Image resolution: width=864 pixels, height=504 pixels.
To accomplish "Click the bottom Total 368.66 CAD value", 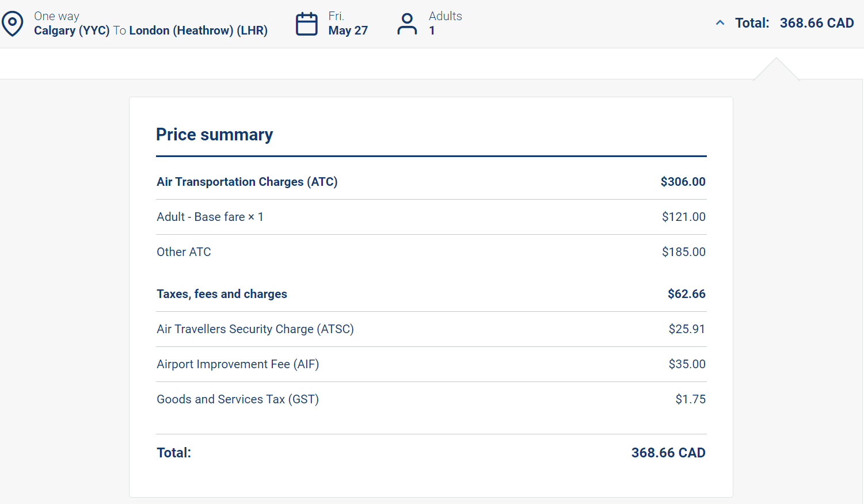I will click(x=668, y=453).
